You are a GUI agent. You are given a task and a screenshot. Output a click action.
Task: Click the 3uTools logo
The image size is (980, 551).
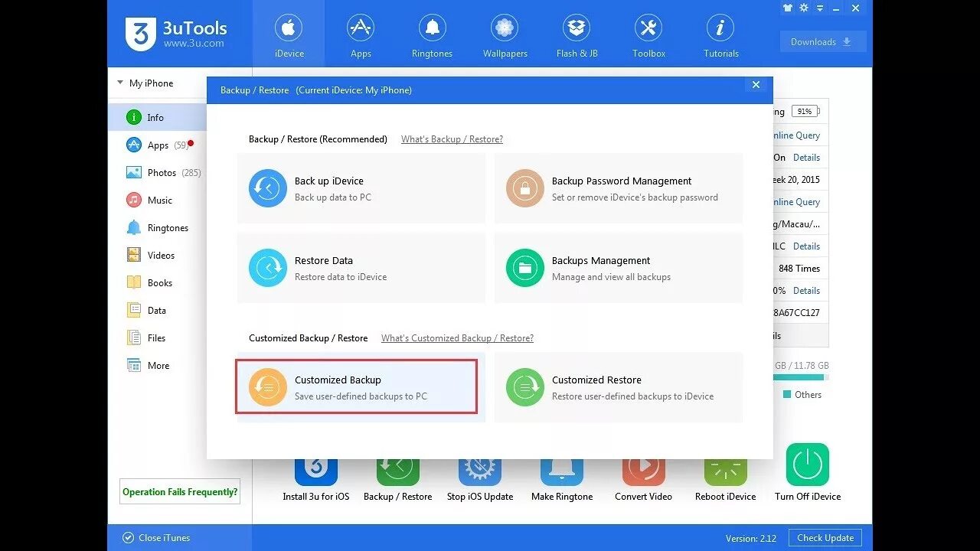coord(176,34)
